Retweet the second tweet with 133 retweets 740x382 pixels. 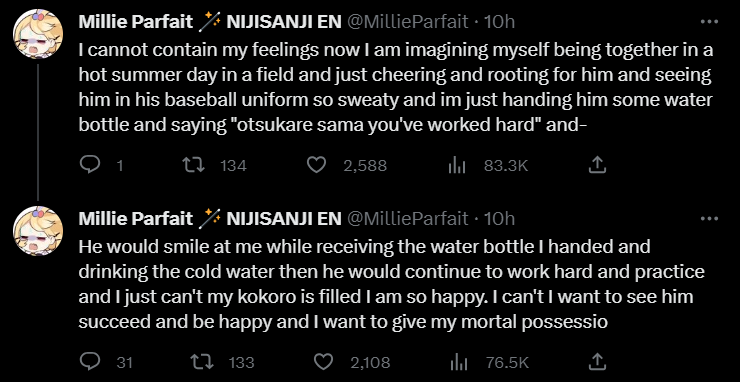coord(201,362)
